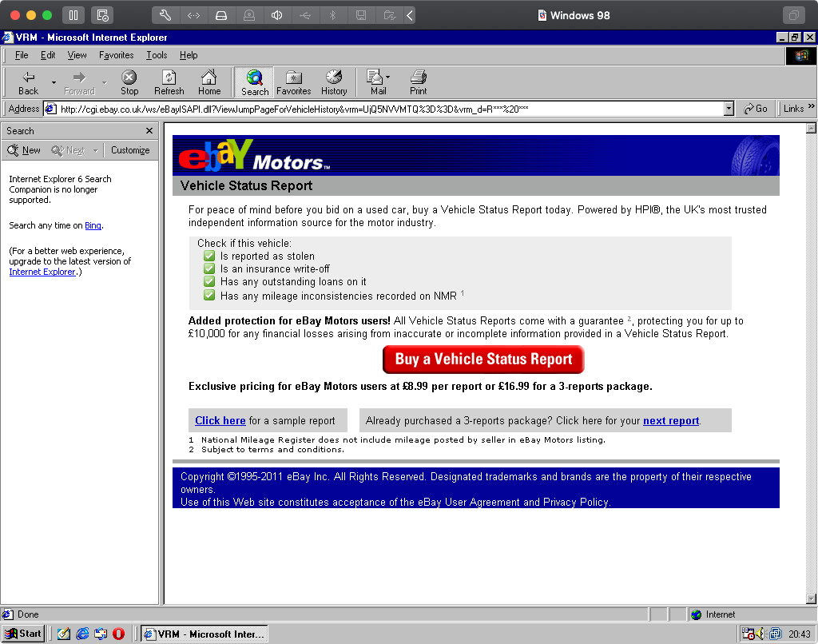Close the Search companion pane
Viewport: 818px width, 644px height.
coord(149,130)
